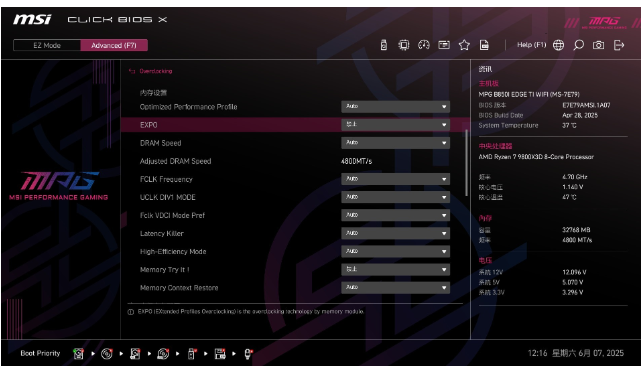Open High-Efficiency Mode dropdown
Image resolution: width=644 pixels, height=369 pixels.
click(x=395, y=251)
